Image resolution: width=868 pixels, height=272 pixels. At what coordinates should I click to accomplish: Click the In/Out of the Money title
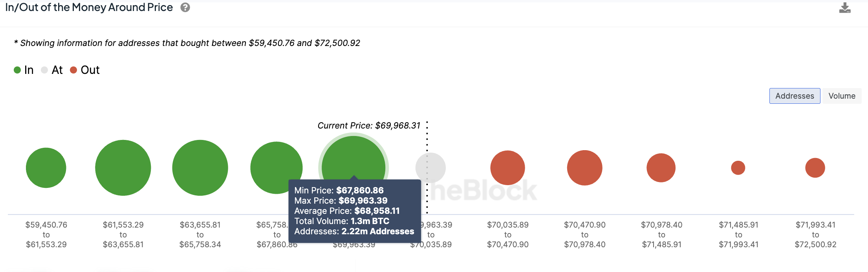[89, 7]
